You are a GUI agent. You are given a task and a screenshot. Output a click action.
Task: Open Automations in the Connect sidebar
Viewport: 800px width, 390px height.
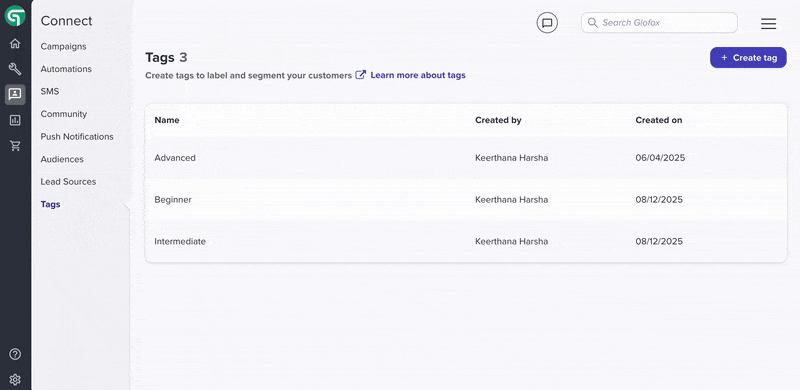[66, 69]
